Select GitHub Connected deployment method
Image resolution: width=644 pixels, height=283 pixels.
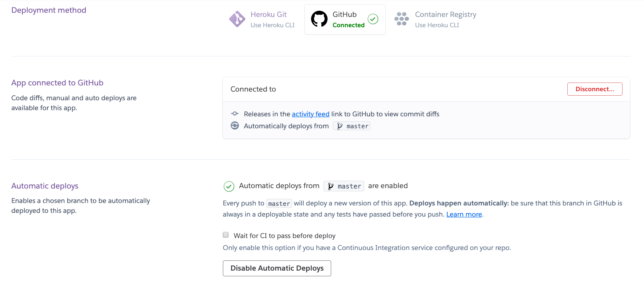(345, 19)
